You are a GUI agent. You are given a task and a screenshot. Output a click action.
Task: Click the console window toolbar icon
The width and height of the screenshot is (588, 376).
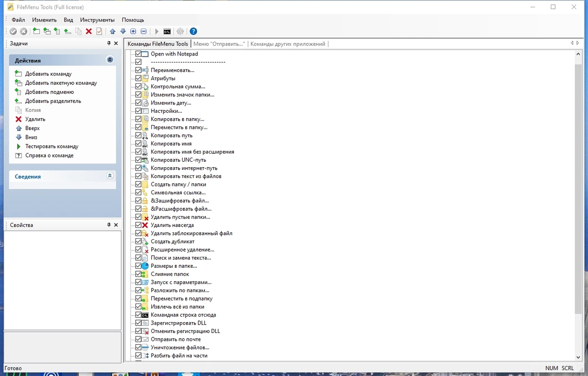[167, 31]
